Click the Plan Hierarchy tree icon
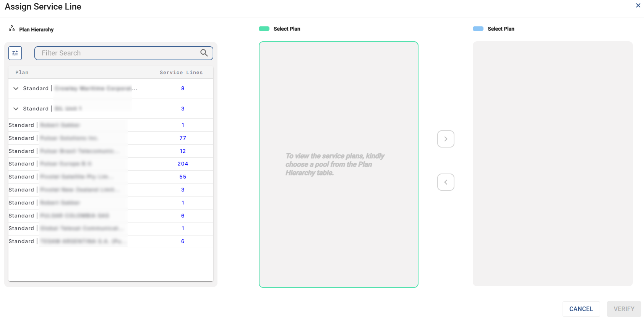Screen dimensions: 644x318 point(12,29)
